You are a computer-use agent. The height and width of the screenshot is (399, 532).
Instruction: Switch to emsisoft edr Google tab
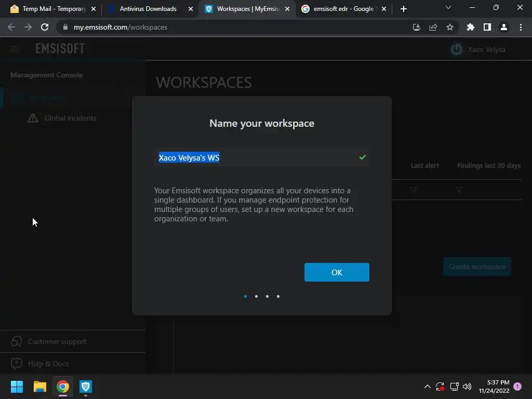(x=343, y=9)
